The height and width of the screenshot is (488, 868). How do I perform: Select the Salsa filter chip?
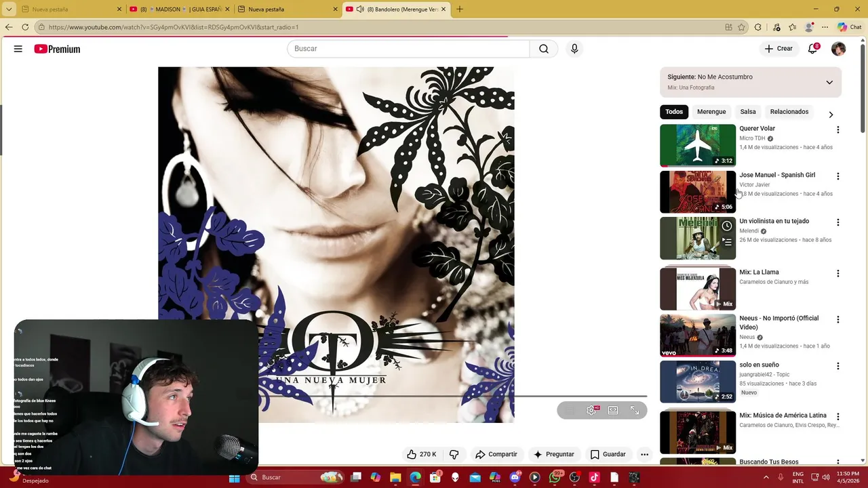tap(748, 112)
